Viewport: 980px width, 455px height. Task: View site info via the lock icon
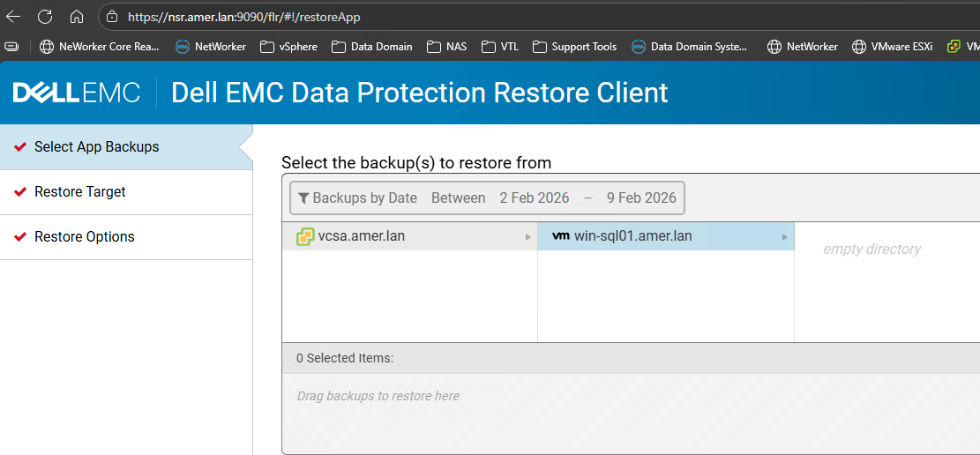click(x=111, y=17)
